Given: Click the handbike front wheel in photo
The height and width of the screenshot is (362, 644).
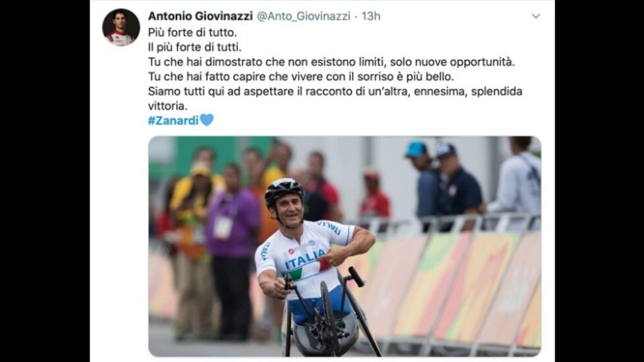Looking at the screenshot, I should tap(330, 318).
